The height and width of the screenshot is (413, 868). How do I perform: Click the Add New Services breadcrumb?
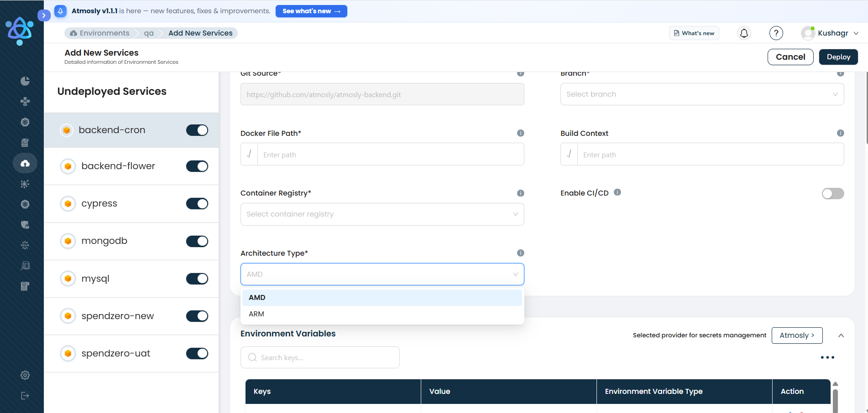coord(200,33)
